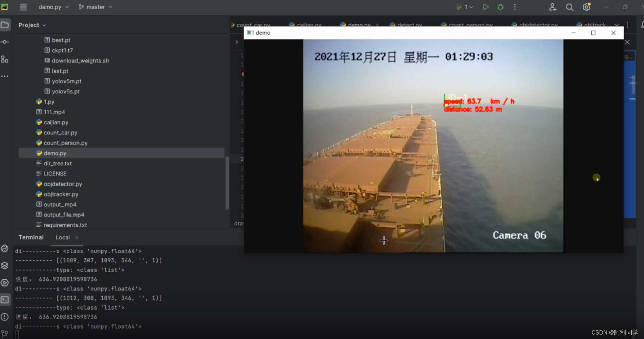This screenshot has width=644, height=339.
Task: Open IDE Settings via gear icon
Action: click(587, 7)
